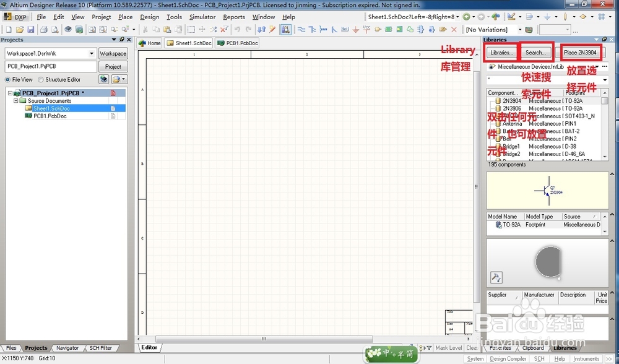Create a new document from toolbar
Viewport: 619px width, 364px height.
coord(8,30)
